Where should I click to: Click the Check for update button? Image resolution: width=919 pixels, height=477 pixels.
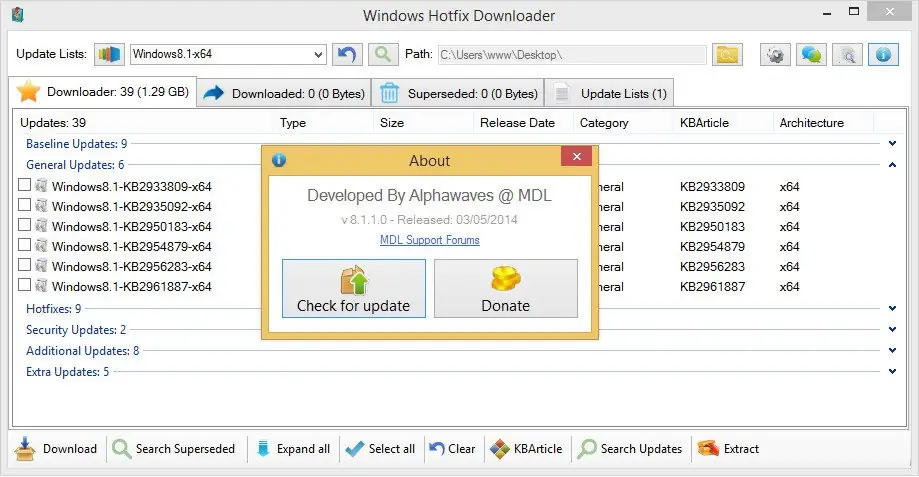pyautogui.click(x=354, y=289)
